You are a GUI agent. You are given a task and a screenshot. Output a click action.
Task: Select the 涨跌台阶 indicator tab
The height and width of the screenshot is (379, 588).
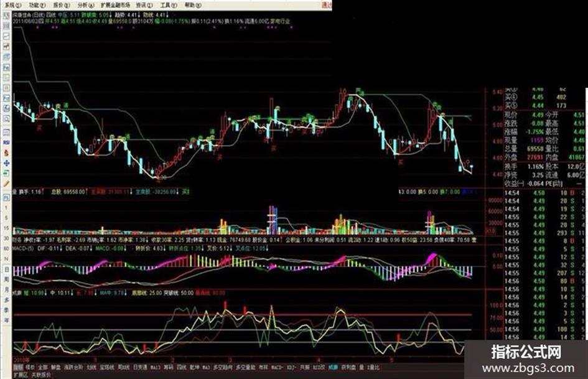tap(73, 367)
